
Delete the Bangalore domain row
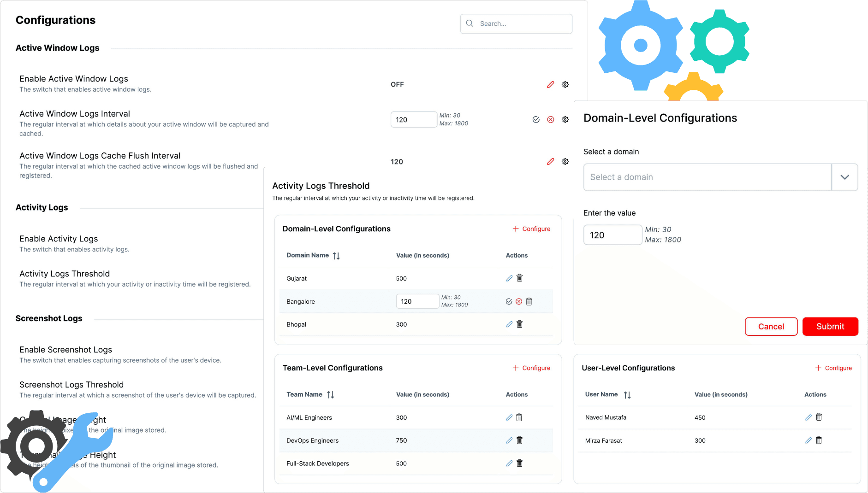(529, 301)
